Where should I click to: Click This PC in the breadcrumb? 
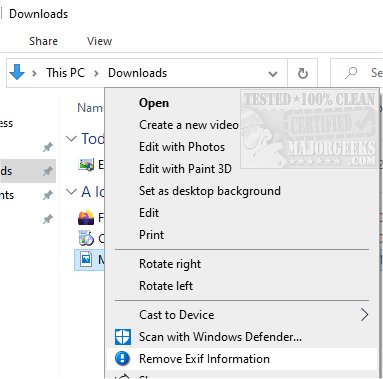pyautogui.click(x=65, y=73)
